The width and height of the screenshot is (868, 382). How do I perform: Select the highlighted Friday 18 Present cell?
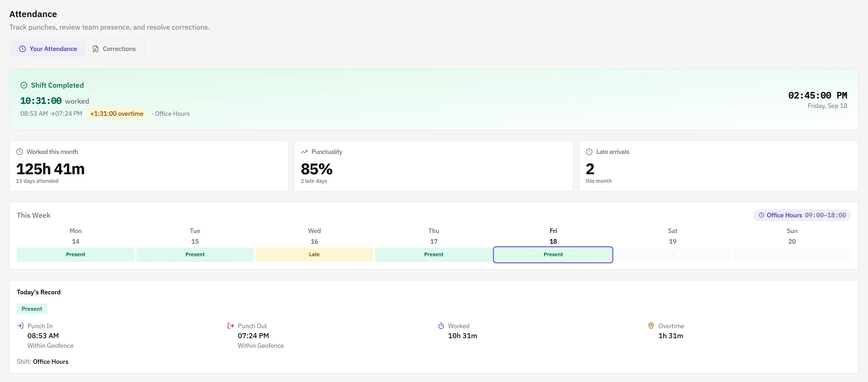tap(553, 254)
